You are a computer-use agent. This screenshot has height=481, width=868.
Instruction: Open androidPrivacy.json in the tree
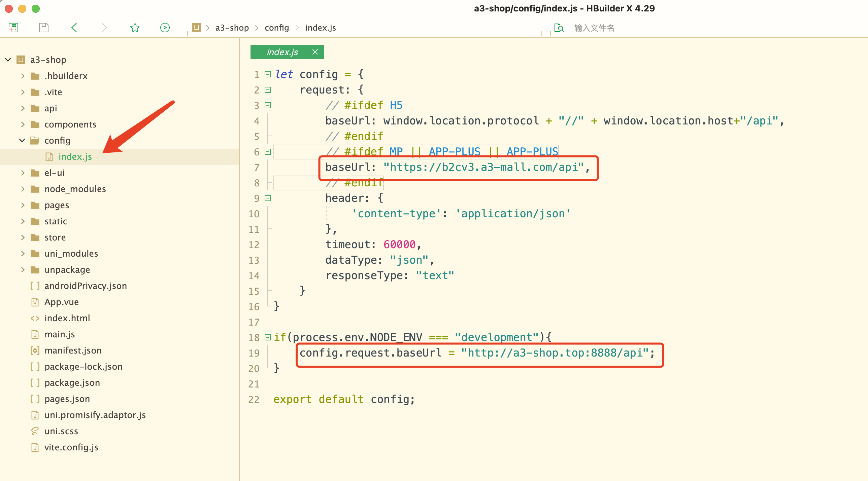[x=86, y=286]
